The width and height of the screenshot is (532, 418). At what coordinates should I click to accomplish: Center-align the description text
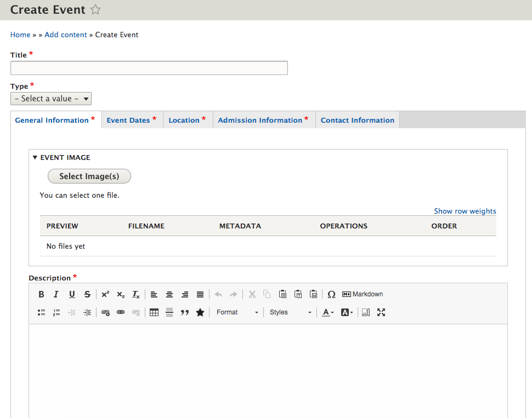tap(169, 294)
